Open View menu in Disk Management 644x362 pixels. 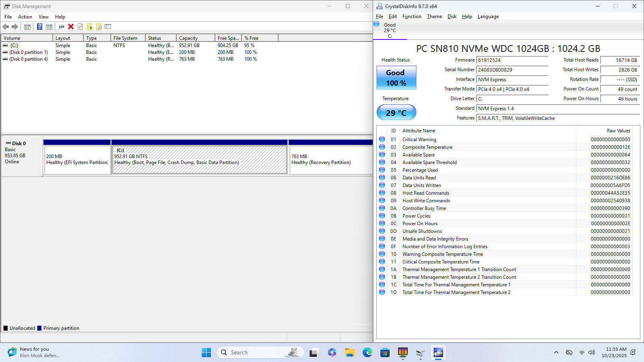(43, 16)
